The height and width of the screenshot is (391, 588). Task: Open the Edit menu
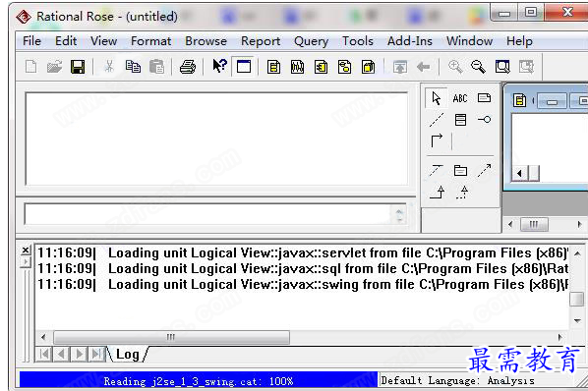pos(66,41)
